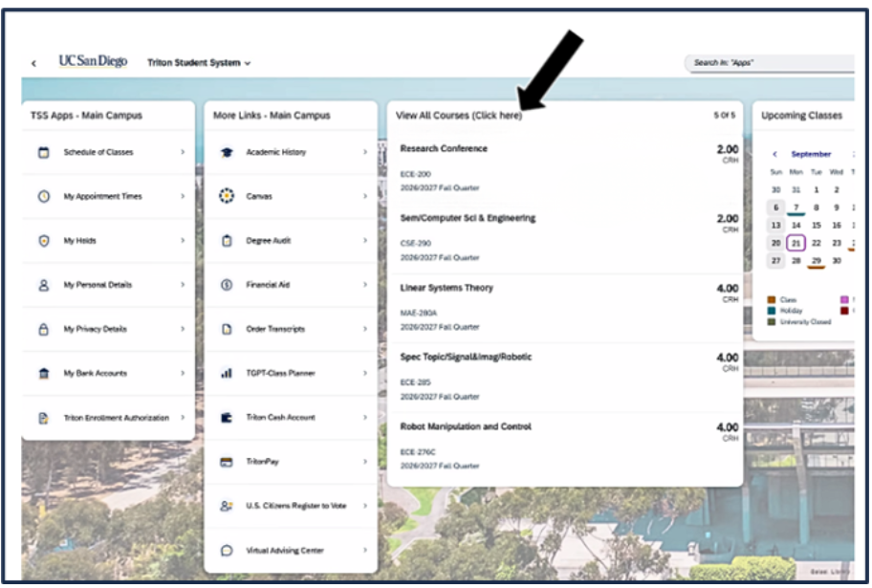This screenshot has height=588, width=872.
Task: Expand Schedule of Classes row chevron
Action: [183, 152]
